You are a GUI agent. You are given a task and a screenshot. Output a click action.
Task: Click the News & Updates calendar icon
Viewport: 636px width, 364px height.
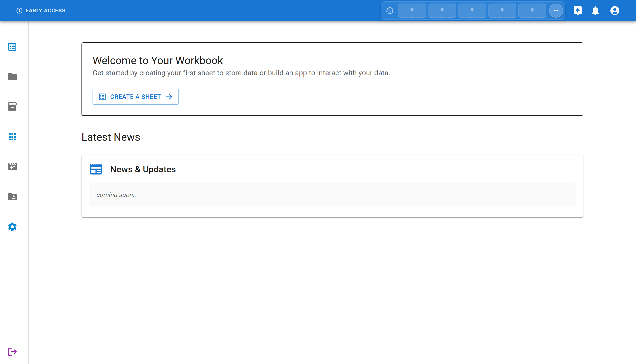[x=96, y=169]
